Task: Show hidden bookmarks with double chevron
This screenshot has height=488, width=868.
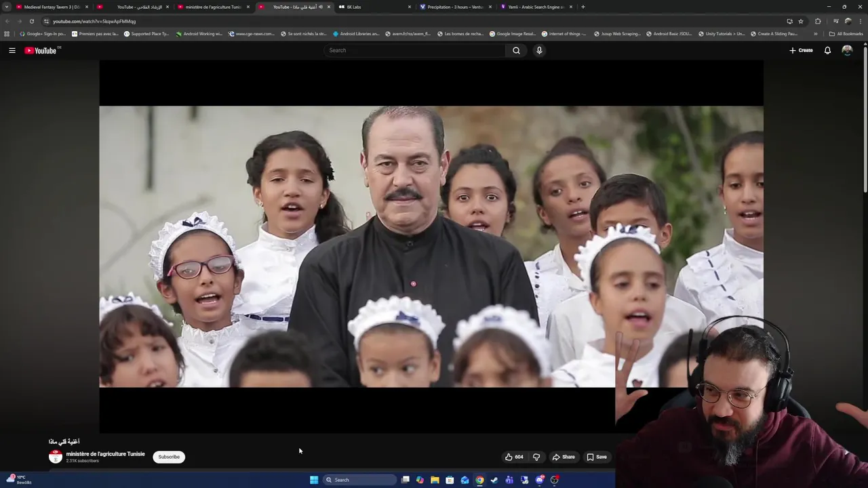Action: 816,33
